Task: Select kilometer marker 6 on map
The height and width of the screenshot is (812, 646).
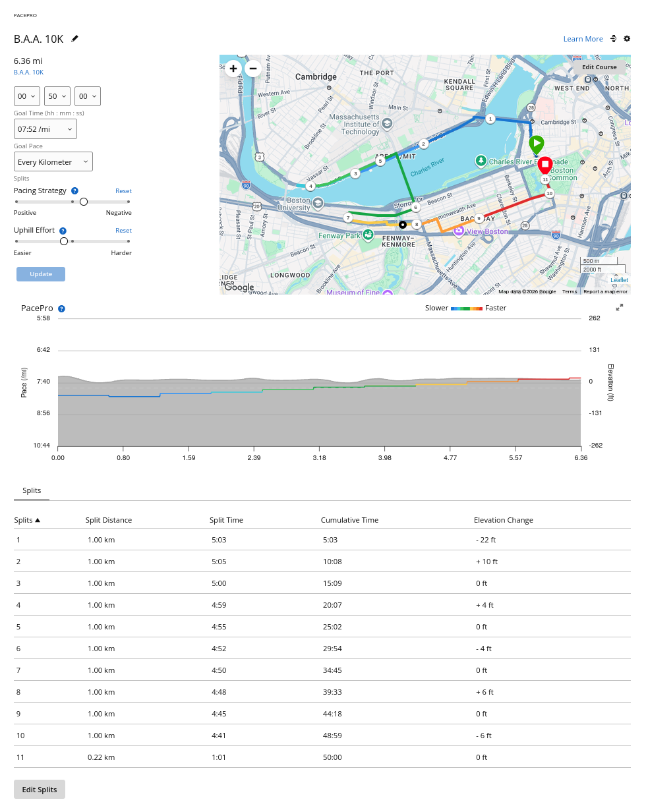Action: (x=416, y=207)
